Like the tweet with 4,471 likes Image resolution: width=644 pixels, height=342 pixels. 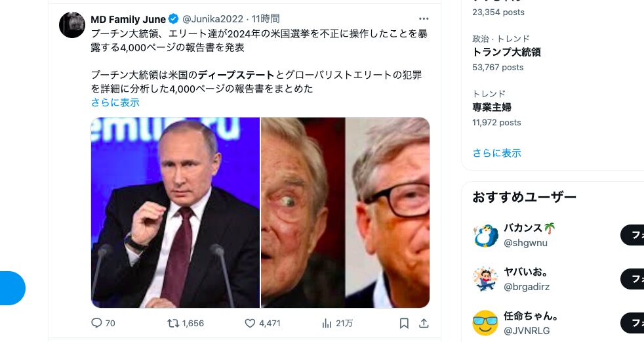pyautogui.click(x=249, y=323)
